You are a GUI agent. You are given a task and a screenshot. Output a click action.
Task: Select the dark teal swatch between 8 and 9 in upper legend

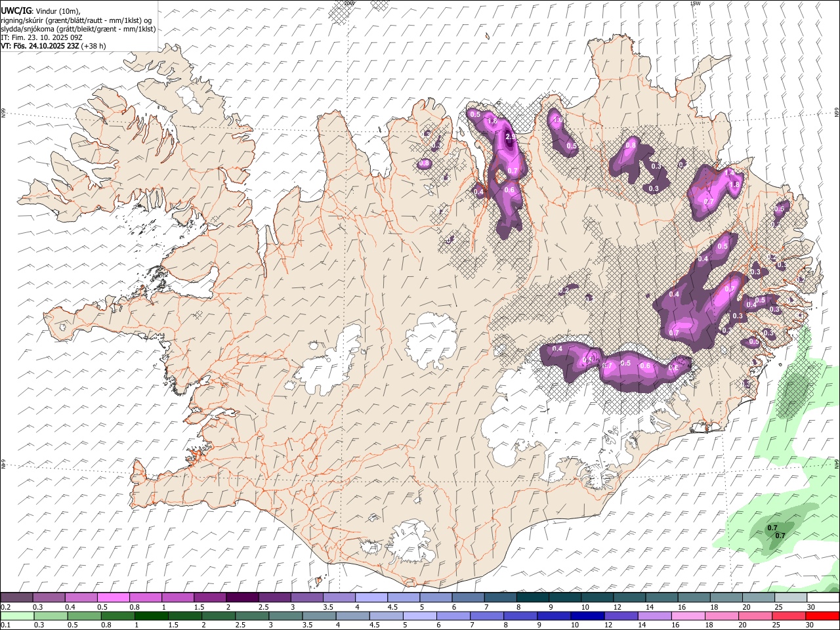(532, 597)
